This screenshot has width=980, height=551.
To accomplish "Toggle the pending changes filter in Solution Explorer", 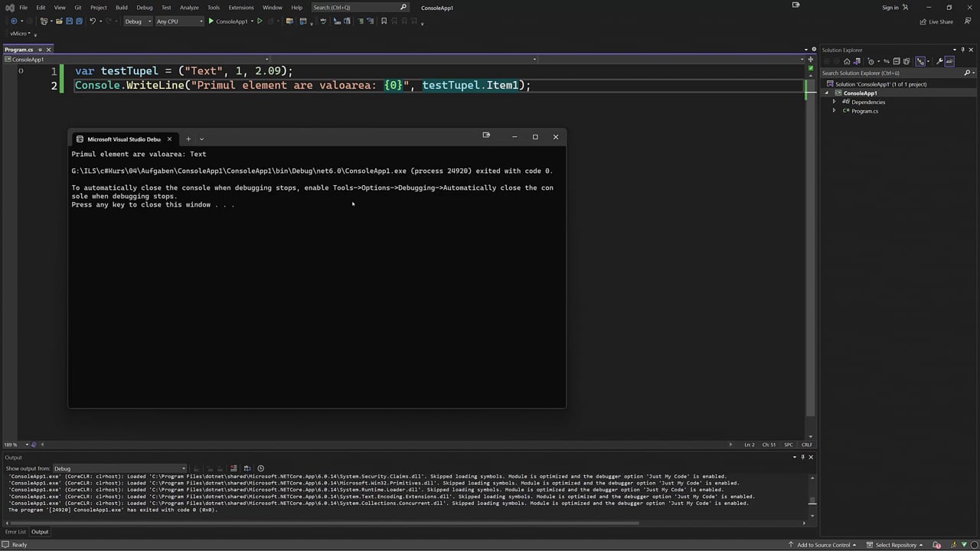I will click(871, 61).
